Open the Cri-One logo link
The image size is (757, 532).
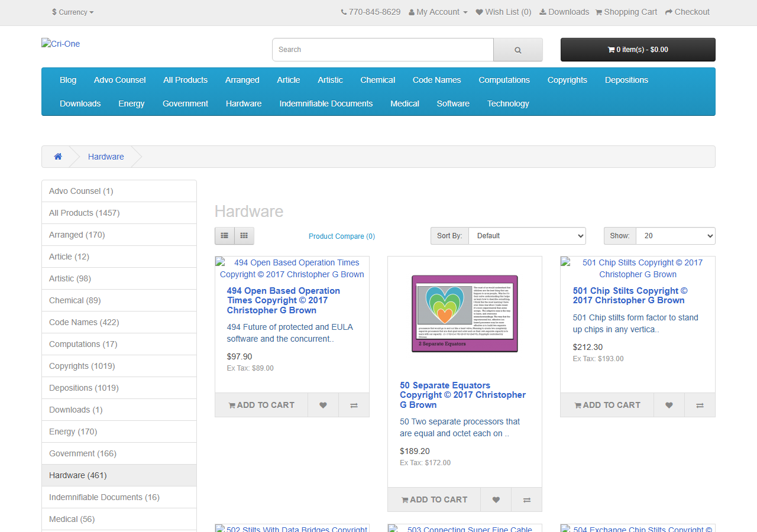click(x=60, y=44)
